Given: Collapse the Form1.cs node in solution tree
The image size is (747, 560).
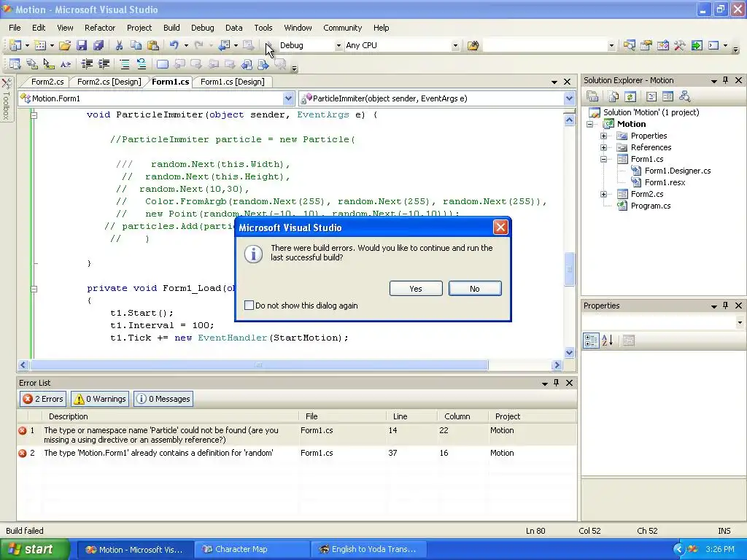Looking at the screenshot, I should 603,159.
